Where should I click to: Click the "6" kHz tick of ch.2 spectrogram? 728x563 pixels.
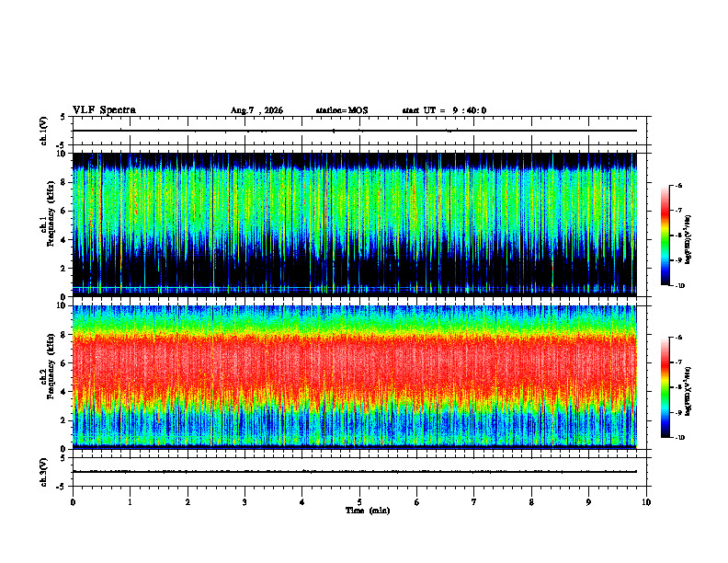click(65, 363)
